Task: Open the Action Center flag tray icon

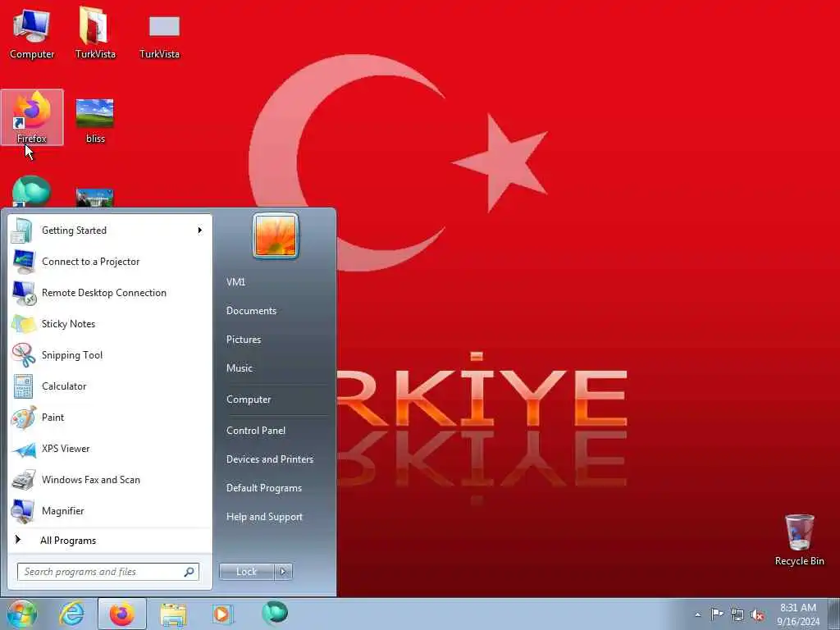Action: click(x=717, y=614)
